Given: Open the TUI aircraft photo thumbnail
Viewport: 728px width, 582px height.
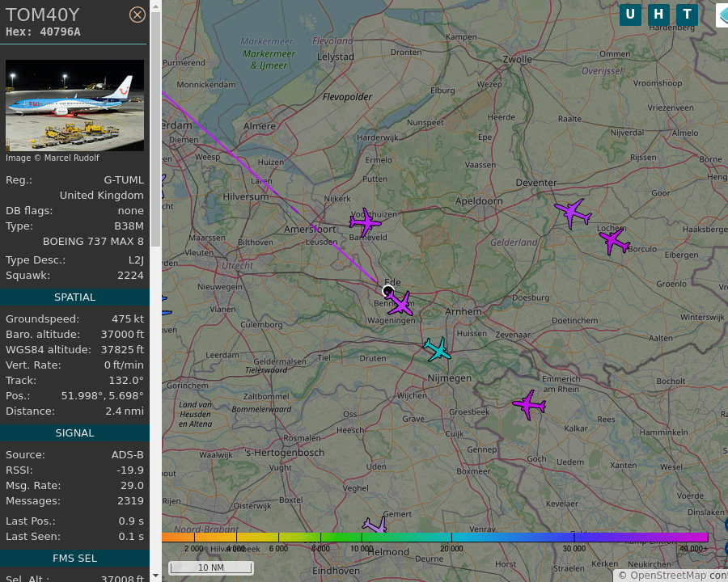Looking at the screenshot, I should pyautogui.click(x=74, y=105).
